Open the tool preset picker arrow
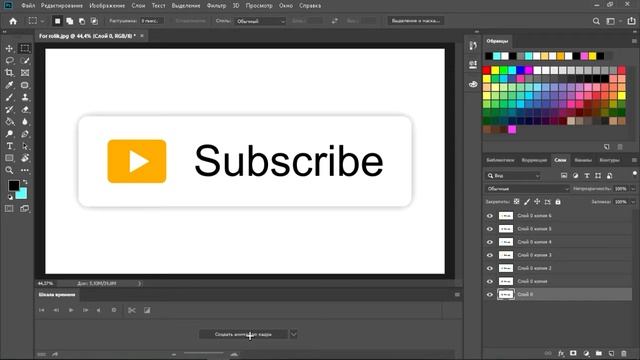 pyautogui.click(x=42, y=21)
